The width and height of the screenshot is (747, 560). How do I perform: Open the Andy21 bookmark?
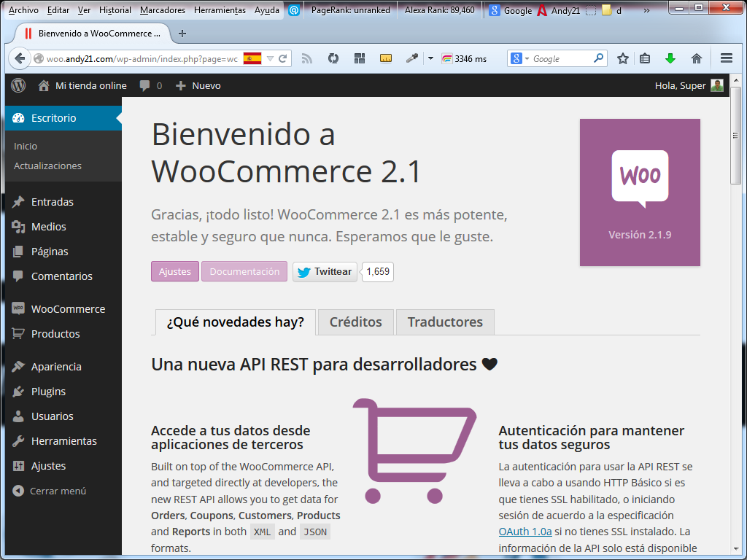(x=558, y=10)
